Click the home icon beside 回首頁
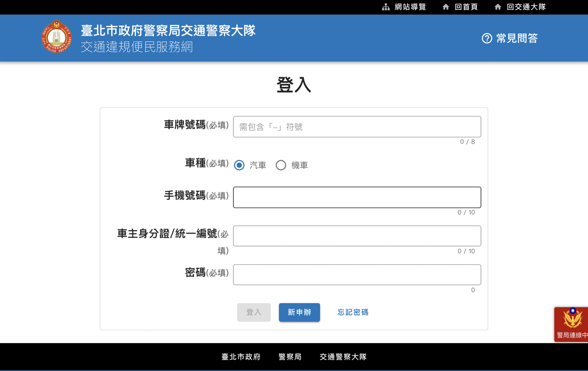Image resolution: width=588 pixels, height=371 pixels. tap(446, 7)
